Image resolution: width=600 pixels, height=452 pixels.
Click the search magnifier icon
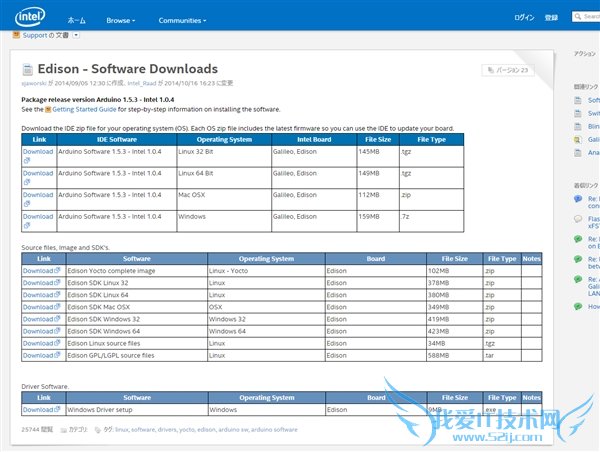(577, 17)
